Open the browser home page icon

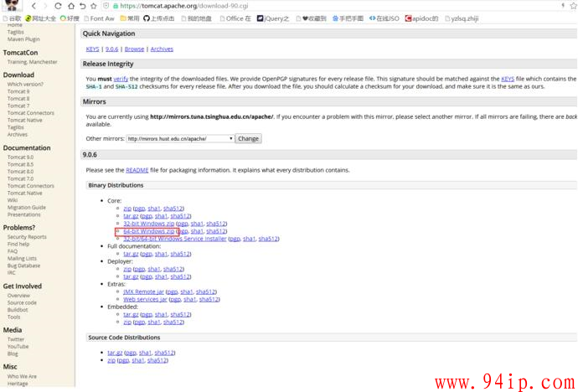coord(70,6)
